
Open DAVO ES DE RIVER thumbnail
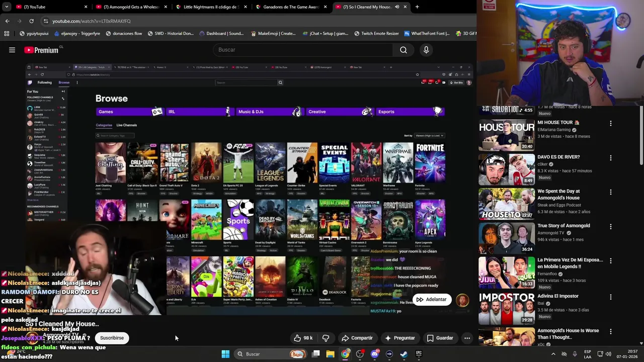(x=507, y=169)
